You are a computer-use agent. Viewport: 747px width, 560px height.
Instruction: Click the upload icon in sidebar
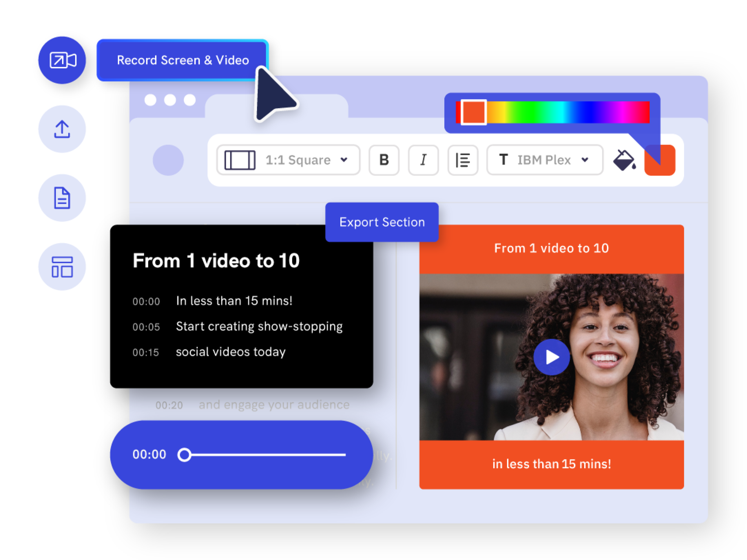click(62, 129)
